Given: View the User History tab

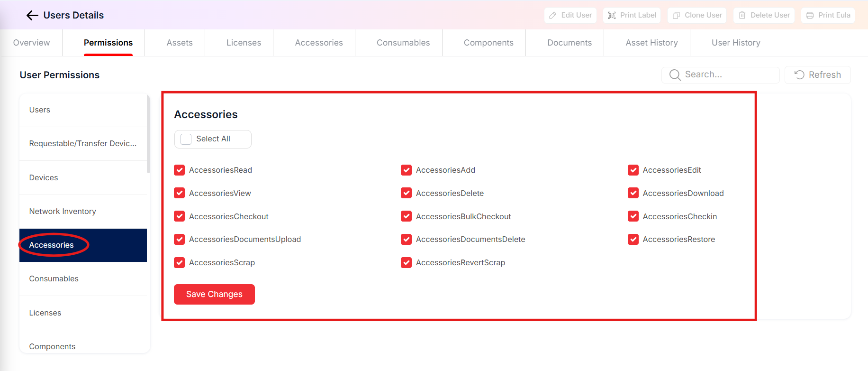Looking at the screenshot, I should [736, 43].
